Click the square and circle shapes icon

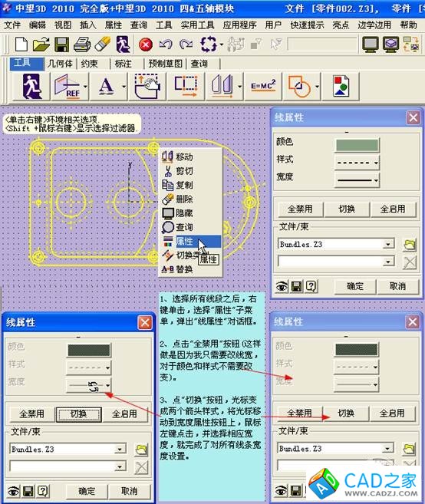[299, 86]
